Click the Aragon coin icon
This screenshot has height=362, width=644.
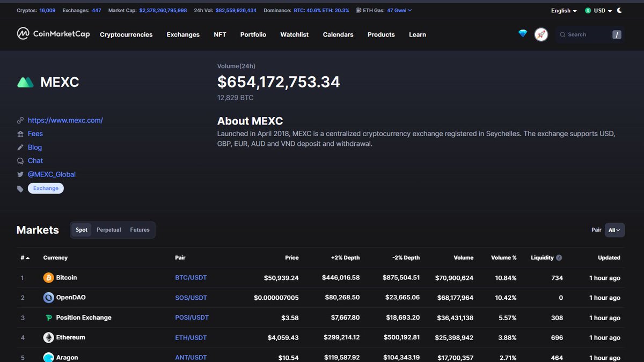coord(49,357)
